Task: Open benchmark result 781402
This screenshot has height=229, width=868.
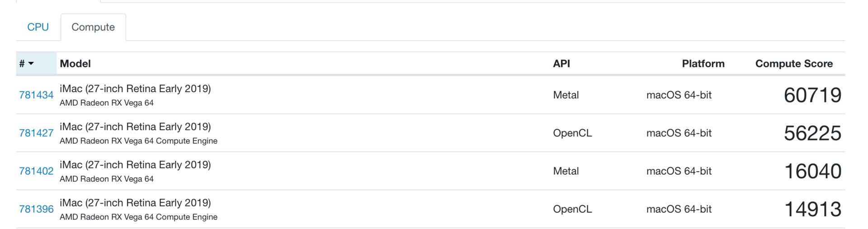Action: coord(36,171)
